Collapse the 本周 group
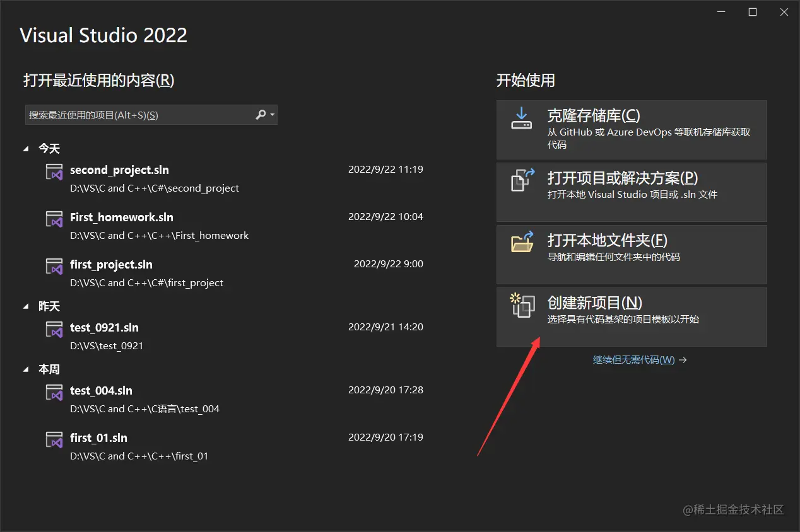 (26, 369)
